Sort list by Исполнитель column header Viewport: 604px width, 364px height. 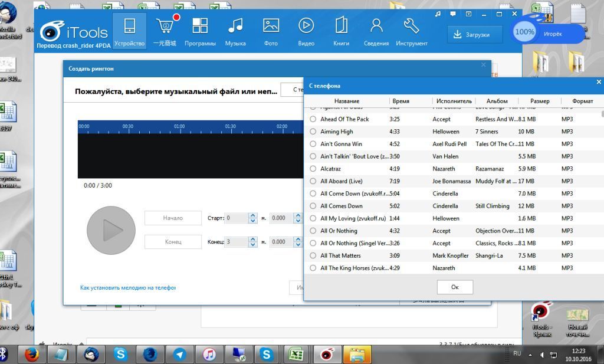[454, 101]
